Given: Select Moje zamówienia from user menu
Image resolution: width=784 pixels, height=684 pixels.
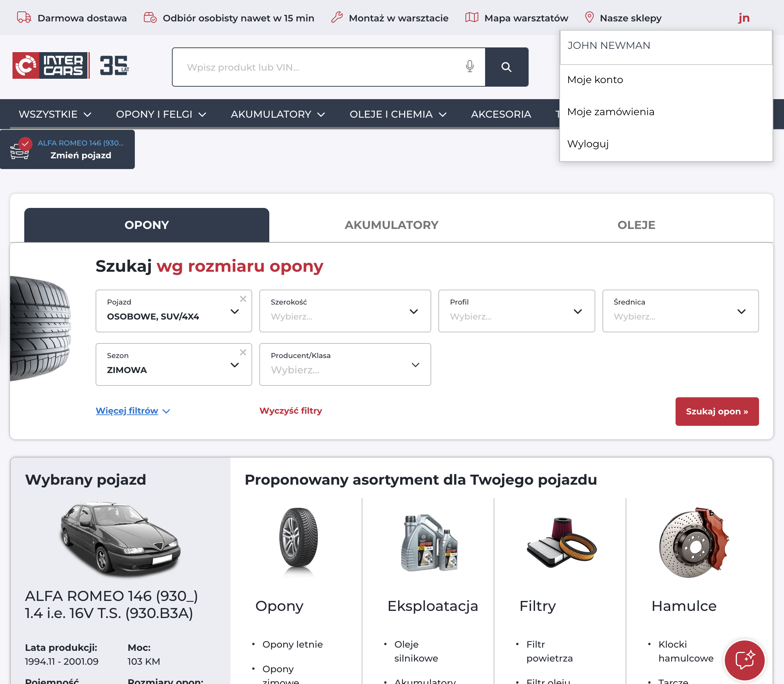Looking at the screenshot, I should pos(610,112).
